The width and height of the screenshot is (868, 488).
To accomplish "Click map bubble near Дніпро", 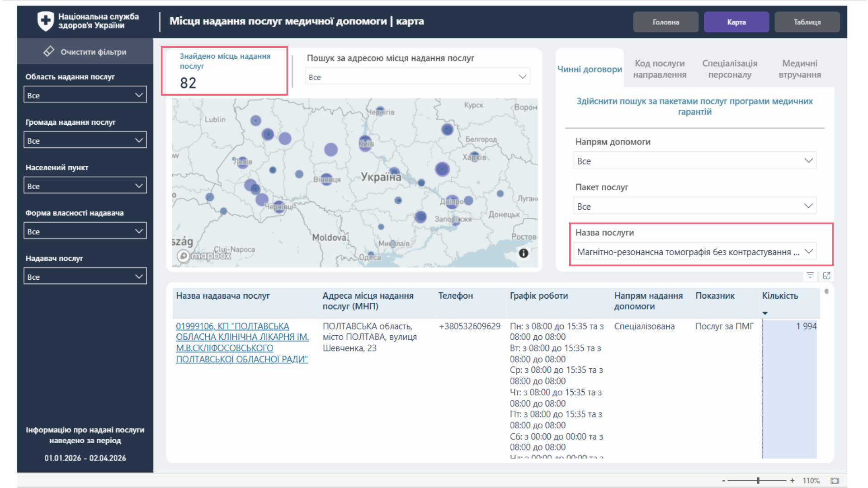I will (x=452, y=201).
